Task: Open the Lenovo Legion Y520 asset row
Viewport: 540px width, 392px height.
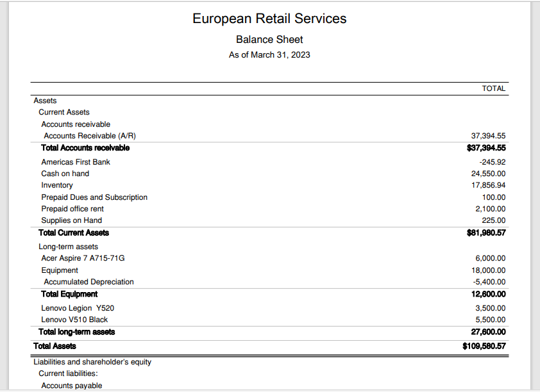Action: point(78,308)
